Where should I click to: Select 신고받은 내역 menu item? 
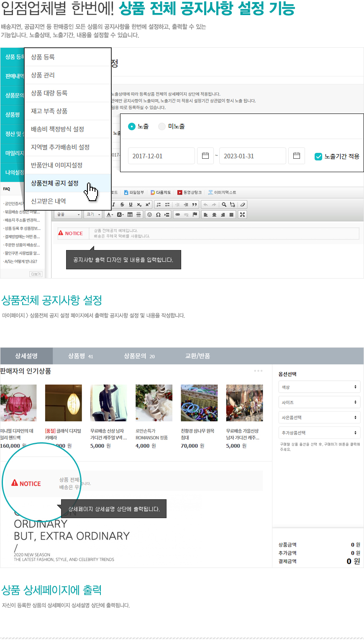point(68,201)
